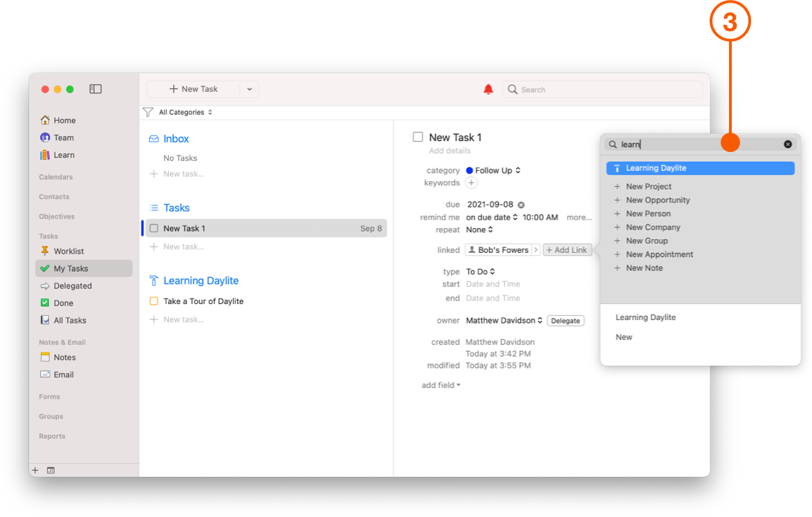
Task: Switch to All Tasks view
Action: [x=44, y=320]
